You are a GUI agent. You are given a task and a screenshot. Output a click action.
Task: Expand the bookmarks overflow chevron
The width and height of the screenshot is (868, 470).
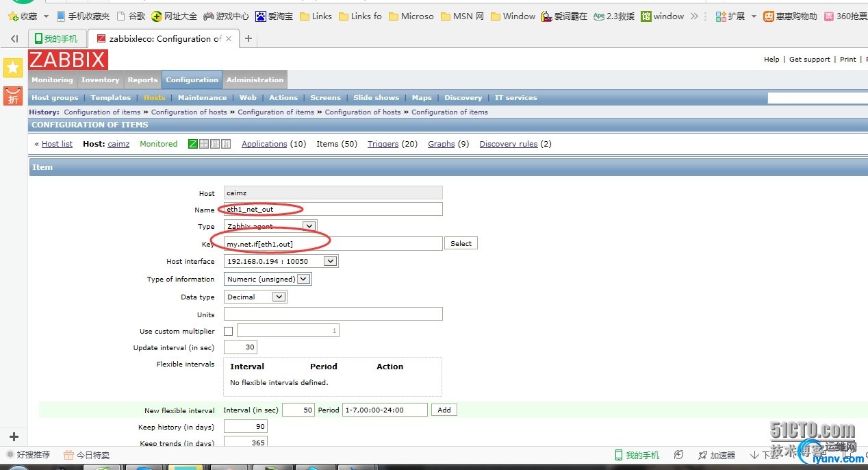point(695,16)
